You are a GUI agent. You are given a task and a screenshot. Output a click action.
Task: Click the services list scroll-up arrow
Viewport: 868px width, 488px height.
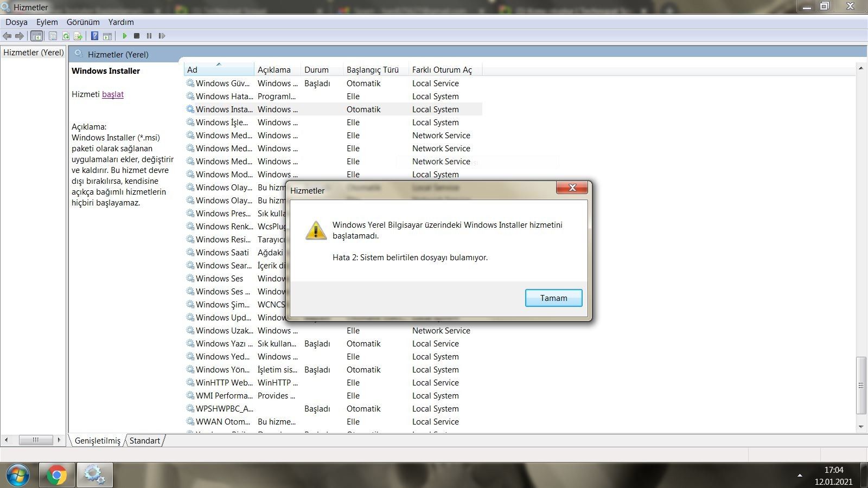point(861,68)
